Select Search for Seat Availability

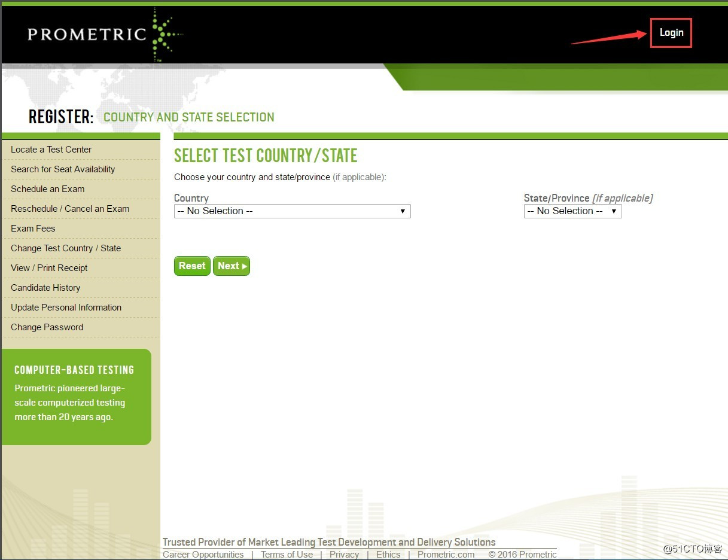click(63, 169)
